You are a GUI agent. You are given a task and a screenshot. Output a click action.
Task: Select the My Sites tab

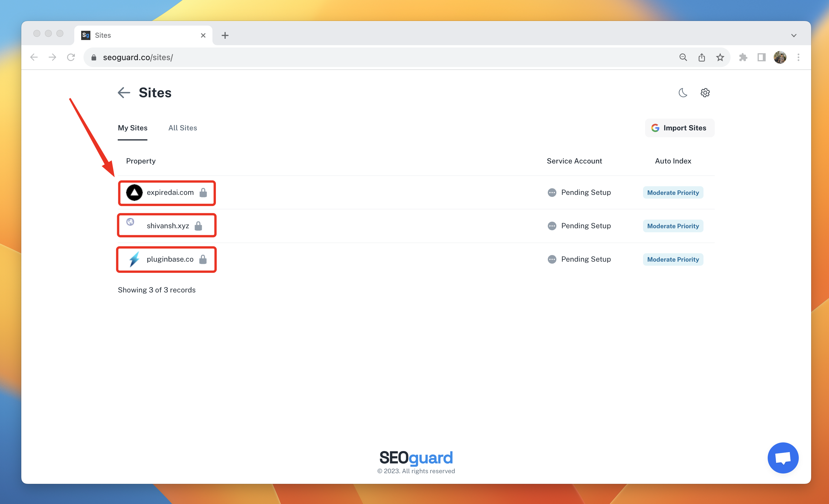(x=133, y=128)
